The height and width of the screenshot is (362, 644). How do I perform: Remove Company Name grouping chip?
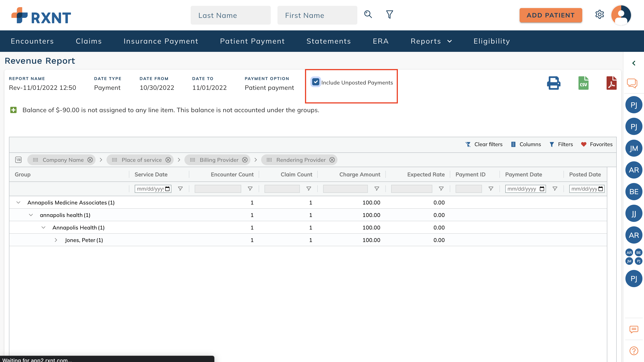coord(90,160)
